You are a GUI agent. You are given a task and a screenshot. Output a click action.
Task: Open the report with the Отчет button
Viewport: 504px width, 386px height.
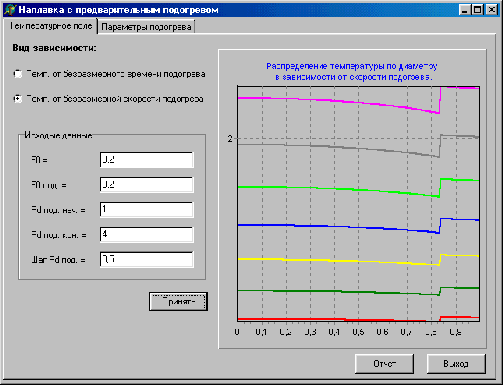pyautogui.click(x=384, y=364)
